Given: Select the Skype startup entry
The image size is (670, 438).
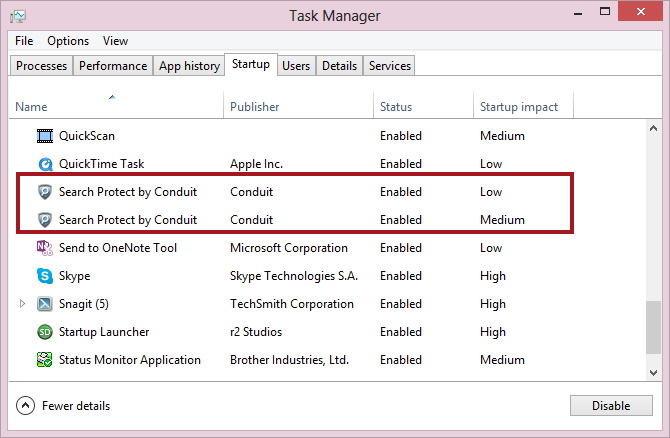Looking at the screenshot, I should tap(74, 276).
